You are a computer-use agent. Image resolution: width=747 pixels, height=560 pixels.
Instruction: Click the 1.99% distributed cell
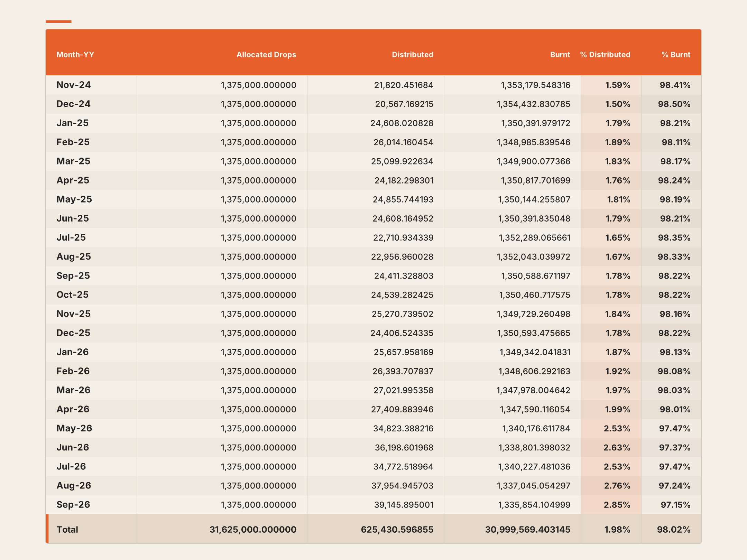pos(618,409)
